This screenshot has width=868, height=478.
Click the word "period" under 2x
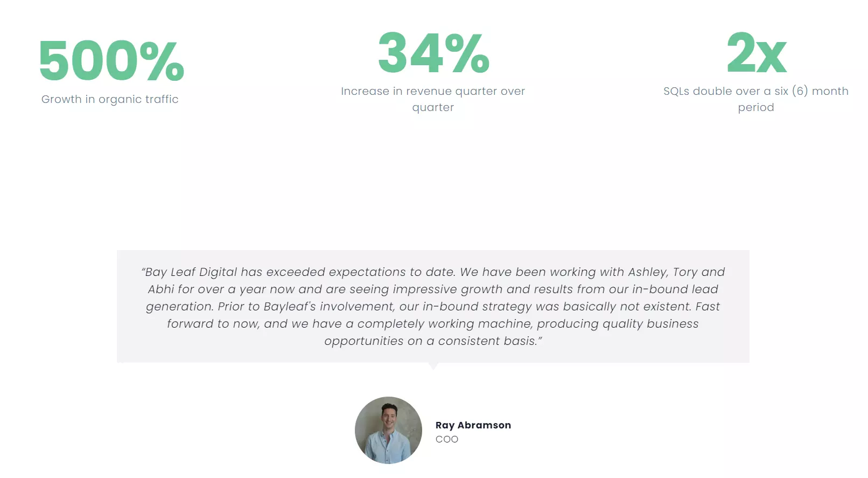pyautogui.click(x=756, y=107)
